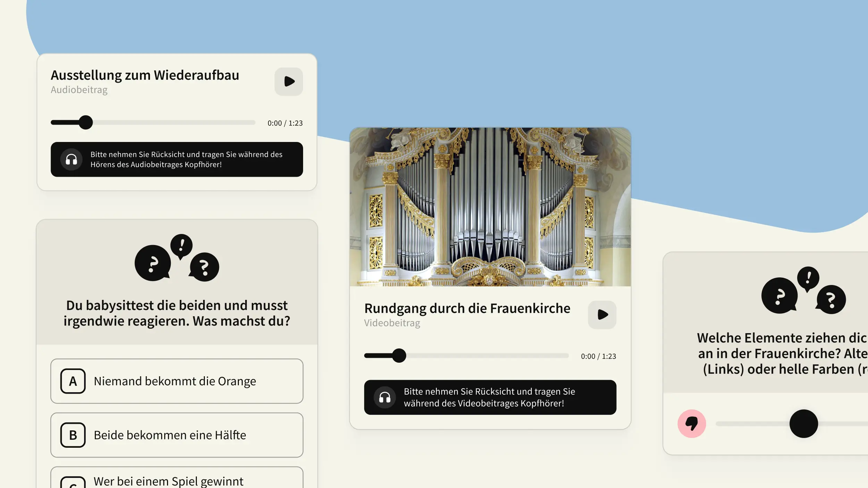Click the audio time readout 0:00 / 1:23
The image size is (868, 488).
[285, 123]
